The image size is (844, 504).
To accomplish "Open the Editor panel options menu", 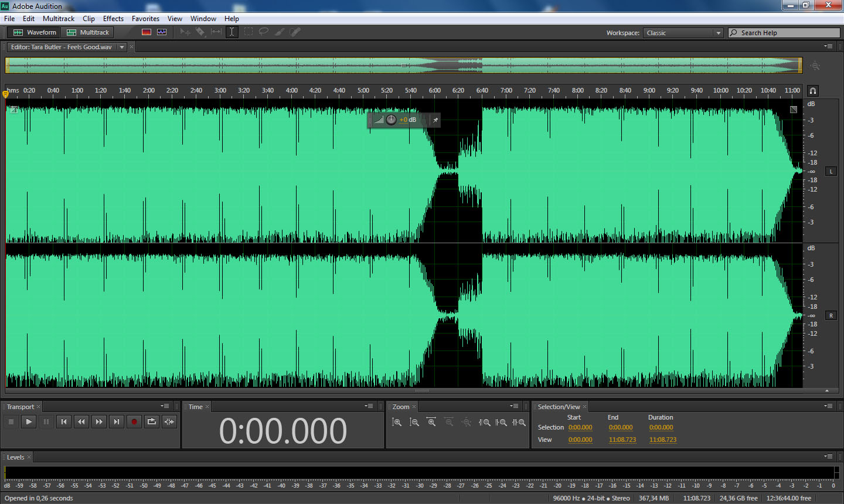I will (x=828, y=46).
